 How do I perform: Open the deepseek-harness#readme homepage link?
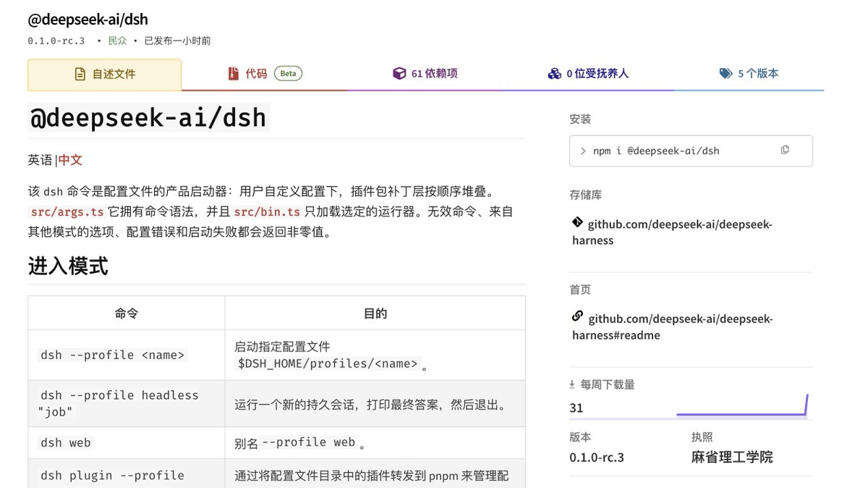coord(672,327)
